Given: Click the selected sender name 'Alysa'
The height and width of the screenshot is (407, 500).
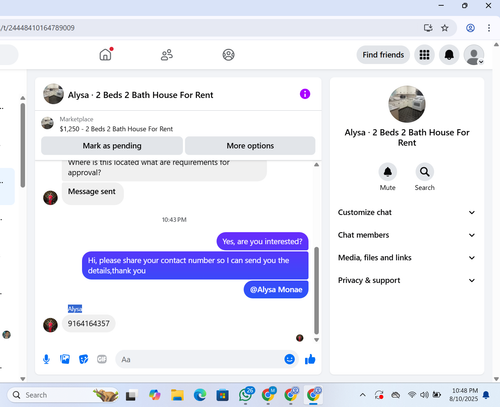Looking at the screenshot, I should 75,309.
